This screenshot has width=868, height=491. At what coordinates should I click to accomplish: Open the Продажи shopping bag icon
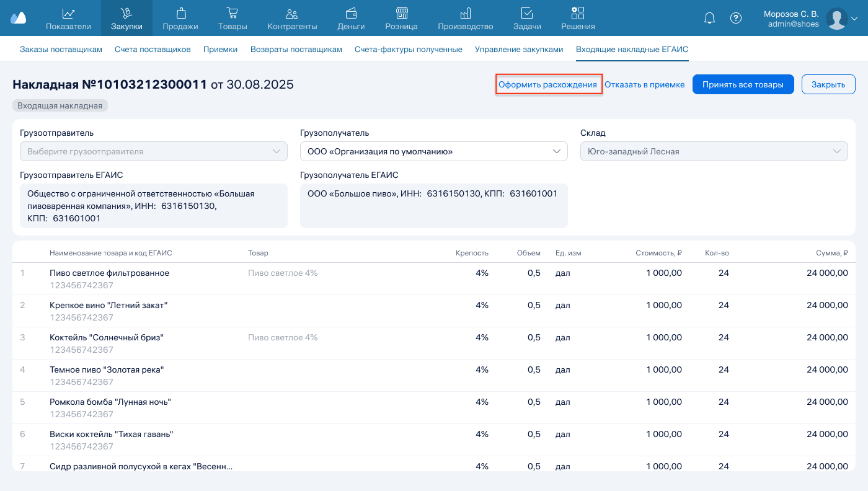coord(180,13)
